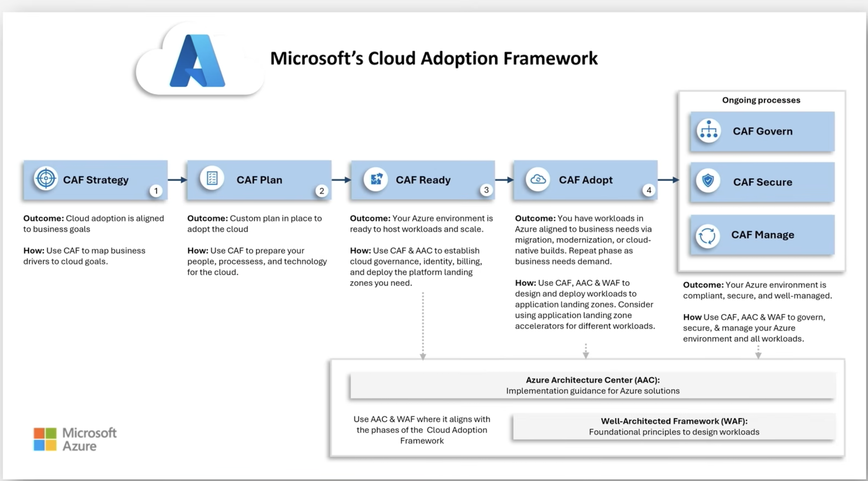868x481 pixels.
Task: Click the 'CAF Govern' label
Action: point(763,131)
